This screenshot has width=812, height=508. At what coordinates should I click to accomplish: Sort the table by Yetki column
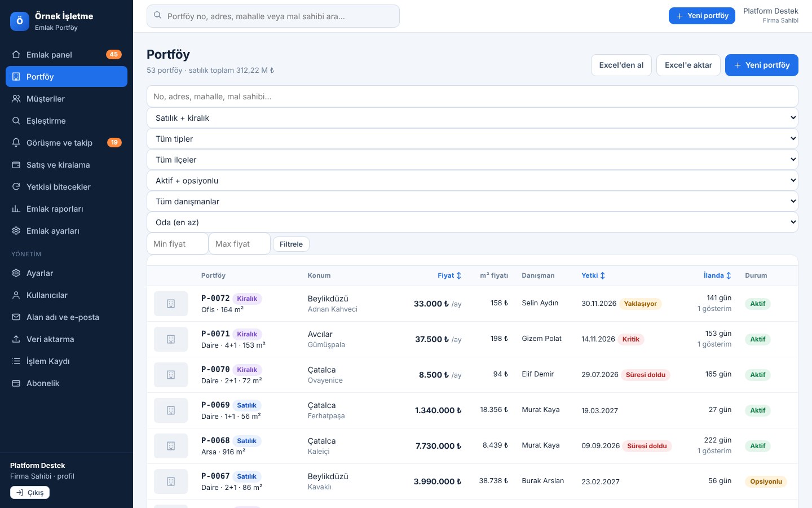pos(593,275)
